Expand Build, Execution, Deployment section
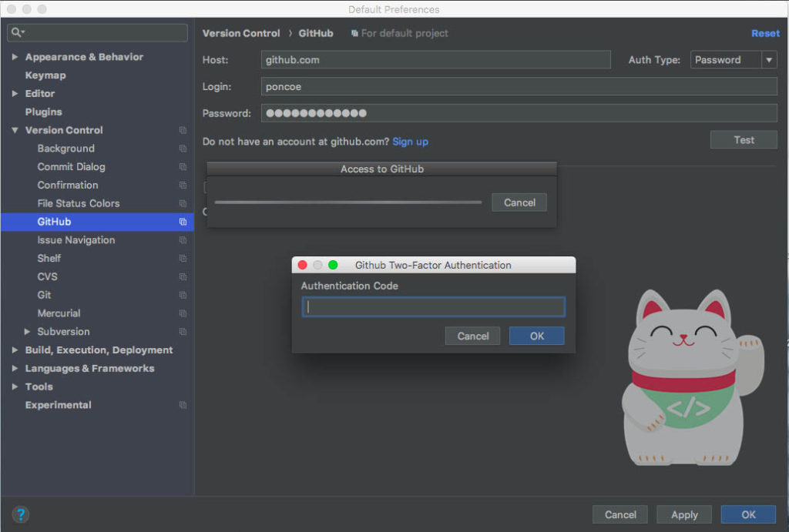 point(15,350)
